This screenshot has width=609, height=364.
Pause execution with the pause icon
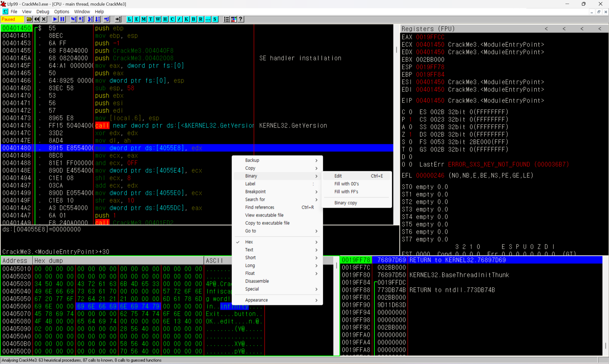pyautogui.click(x=62, y=19)
